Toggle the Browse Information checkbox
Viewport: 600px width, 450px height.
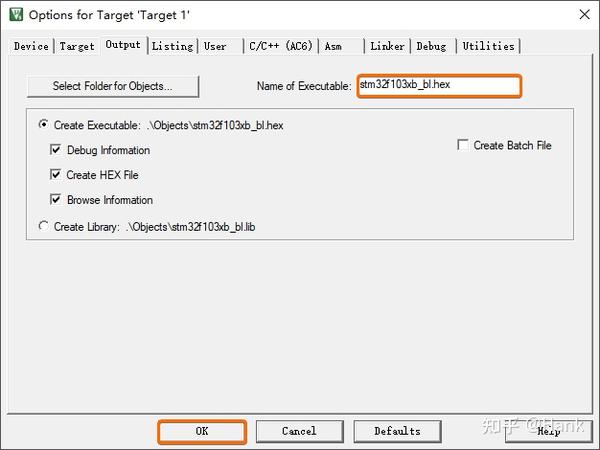click(x=55, y=199)
